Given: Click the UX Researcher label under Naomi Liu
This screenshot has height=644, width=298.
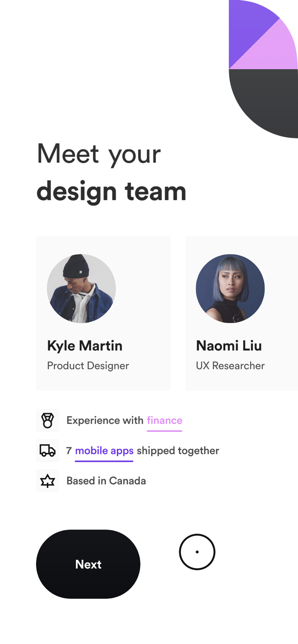Looking at the screenshot, I should [x=231, y=365].
